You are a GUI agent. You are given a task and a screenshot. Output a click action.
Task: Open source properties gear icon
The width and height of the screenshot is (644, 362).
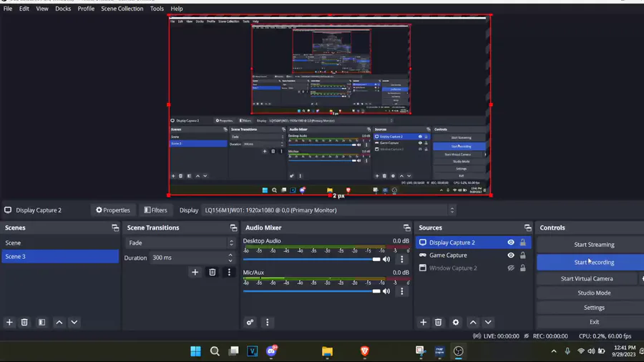tap(456, 322)
